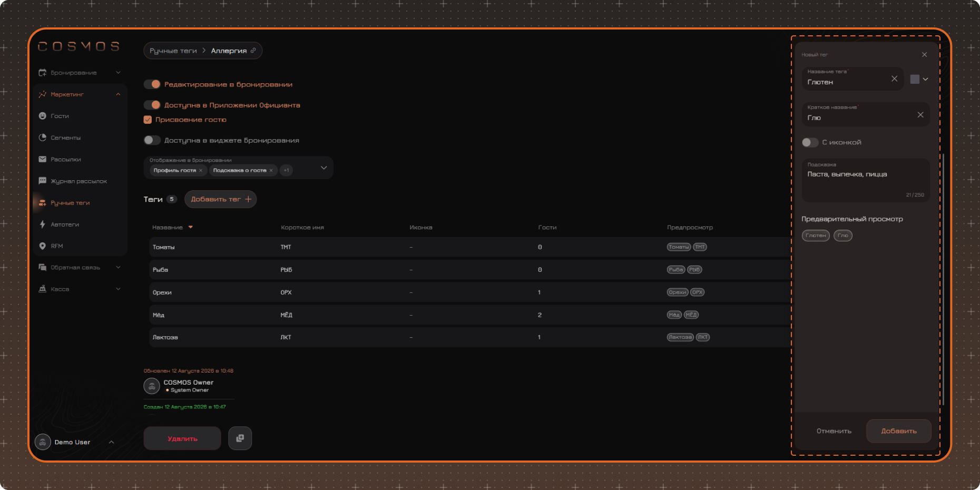The width and height of the screenshot is (980, 490).
Task: Click the Глю preview tag
Action: pyautogui.click(x=843, y=236)
